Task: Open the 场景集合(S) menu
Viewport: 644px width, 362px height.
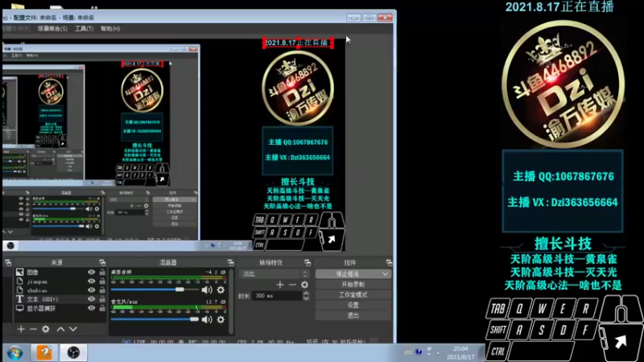Action: click(x=52, y=28)
